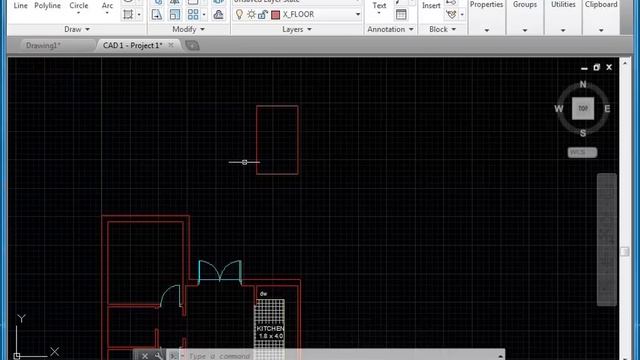
Task: Click the S direction on ViewCube compass
Action: pos(583,133)
